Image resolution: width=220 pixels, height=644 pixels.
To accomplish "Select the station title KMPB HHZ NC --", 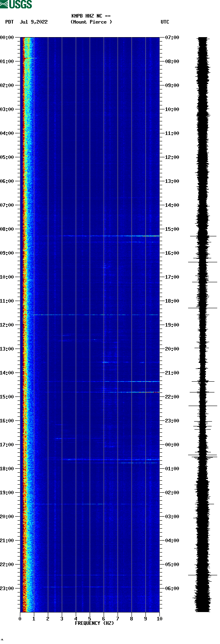I will (91, 16).
